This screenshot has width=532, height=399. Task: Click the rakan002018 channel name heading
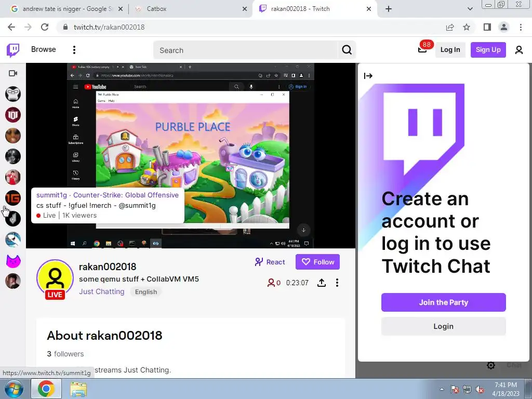tap(108, 267)
